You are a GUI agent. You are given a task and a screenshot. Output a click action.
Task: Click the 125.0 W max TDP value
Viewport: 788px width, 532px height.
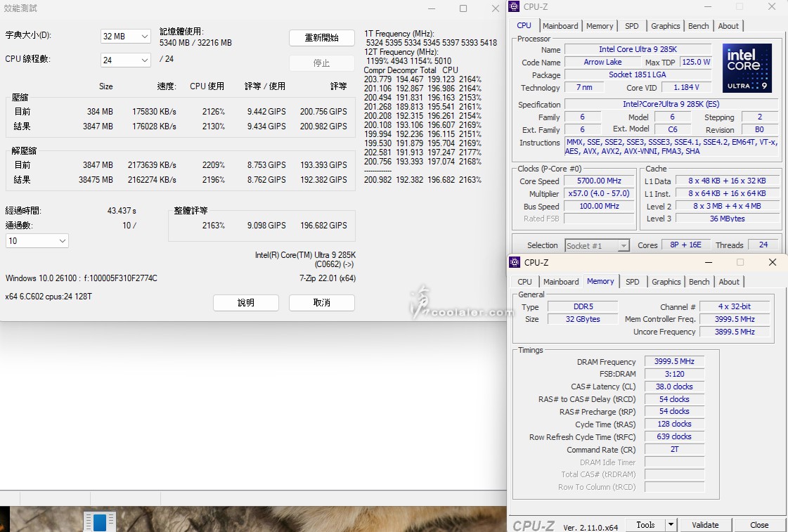pyautogui.click(x=695, y=62)
